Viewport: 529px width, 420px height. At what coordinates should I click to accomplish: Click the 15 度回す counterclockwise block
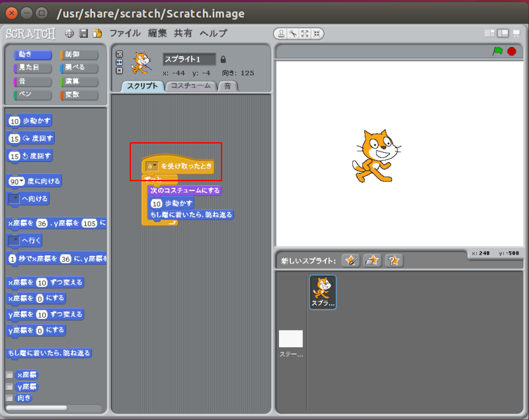[30, 156]
